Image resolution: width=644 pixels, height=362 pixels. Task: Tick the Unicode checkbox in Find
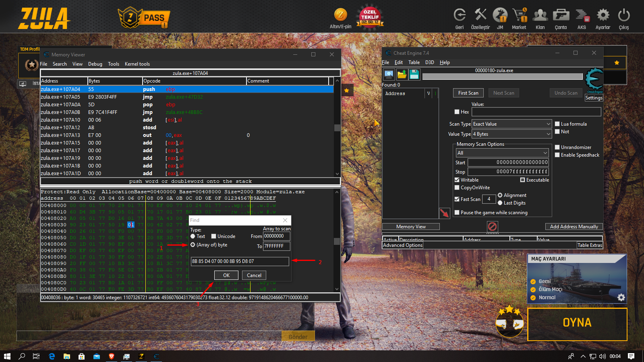click(214, 236)
